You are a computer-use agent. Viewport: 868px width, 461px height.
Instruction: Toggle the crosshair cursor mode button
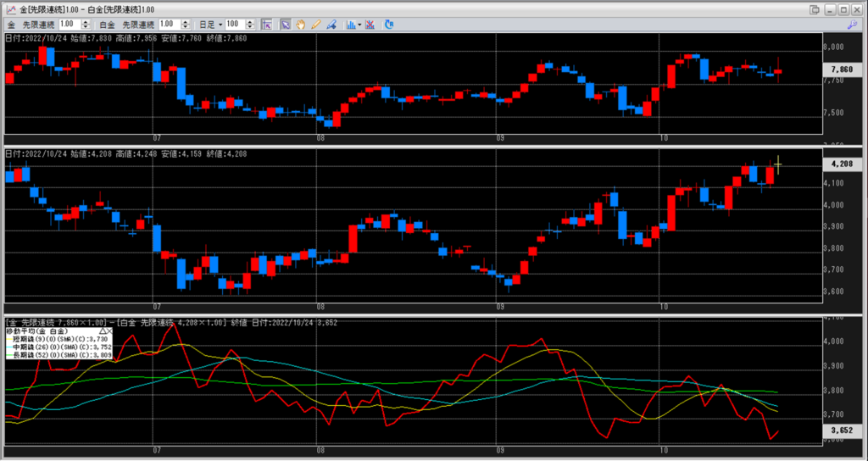266,25
